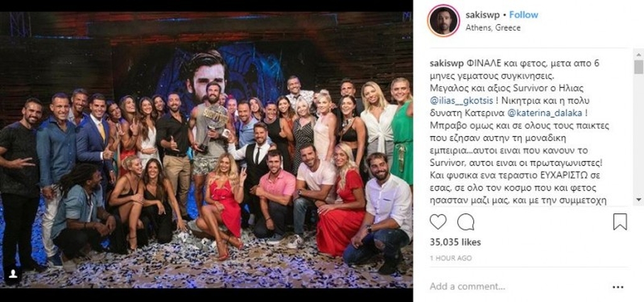Image resolution: width=644 pixels, height=302 pixels.
Task: Open the sakiswp username in the header
Action: (x=482, y=15)
